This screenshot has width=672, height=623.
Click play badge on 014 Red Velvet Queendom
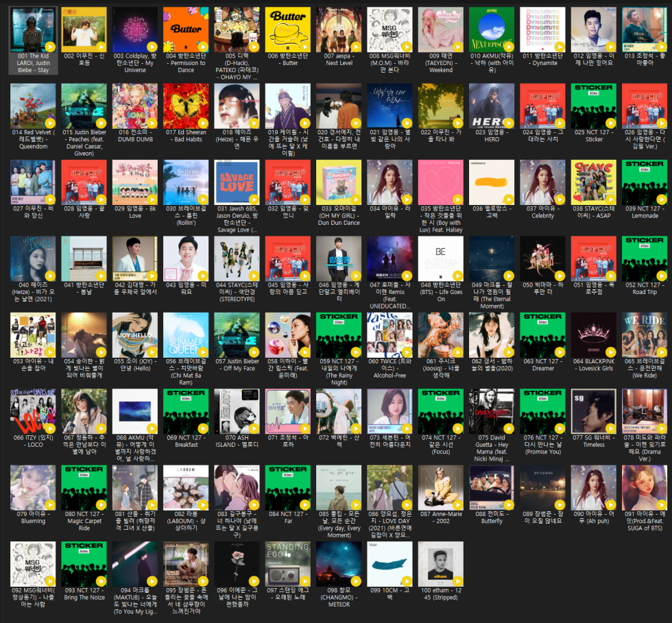(49, 123)
